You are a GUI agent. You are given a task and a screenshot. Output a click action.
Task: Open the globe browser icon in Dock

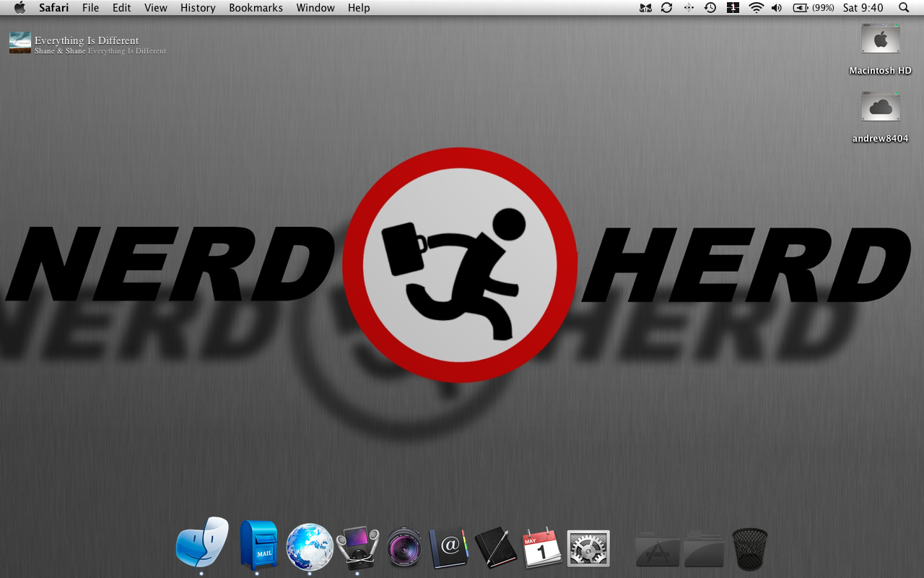pyautogui.click(x=309, y=547)
